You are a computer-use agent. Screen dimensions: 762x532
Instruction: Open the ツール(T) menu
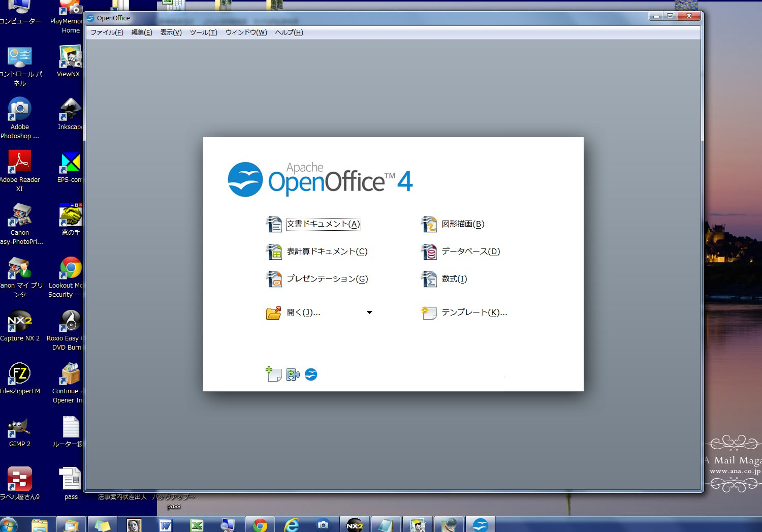pos(203,33)
